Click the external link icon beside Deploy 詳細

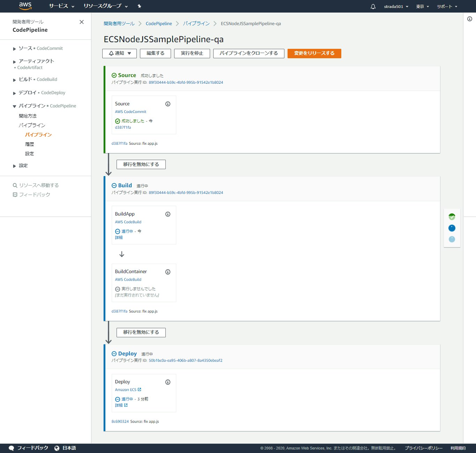(x=126, y=405)
